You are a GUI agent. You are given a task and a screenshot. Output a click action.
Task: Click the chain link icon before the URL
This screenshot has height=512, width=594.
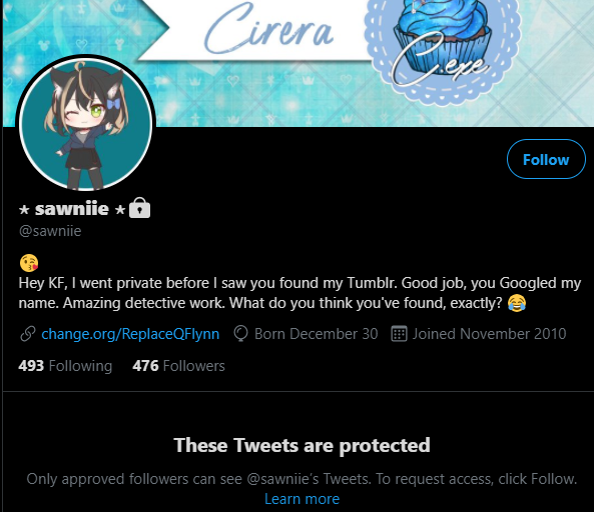click(28, 334)
